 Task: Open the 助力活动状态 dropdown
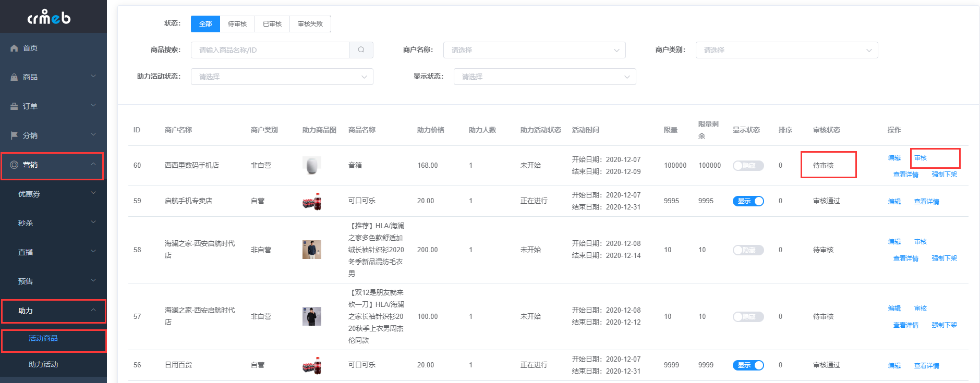282,77
